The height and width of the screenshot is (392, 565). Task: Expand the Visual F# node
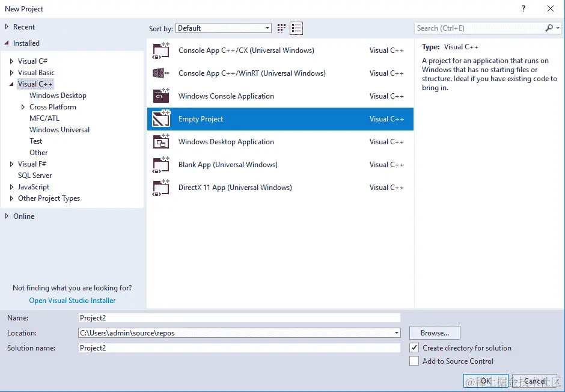coord(11,164)
